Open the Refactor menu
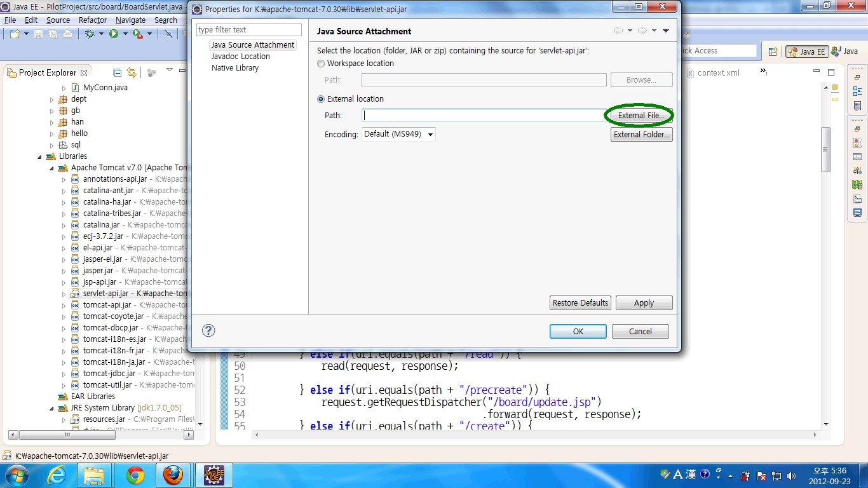Screen dimensions: 868x488 tap(93, 20)
